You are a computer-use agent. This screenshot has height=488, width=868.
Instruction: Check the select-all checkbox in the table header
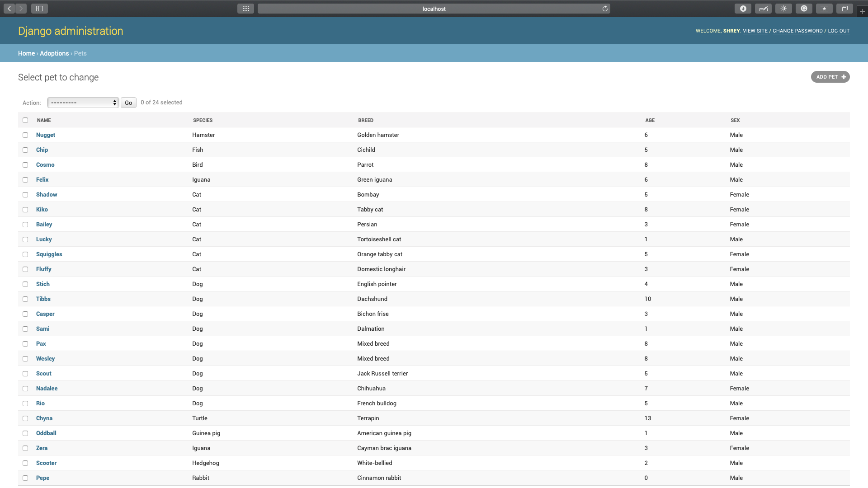click(25, 120)
